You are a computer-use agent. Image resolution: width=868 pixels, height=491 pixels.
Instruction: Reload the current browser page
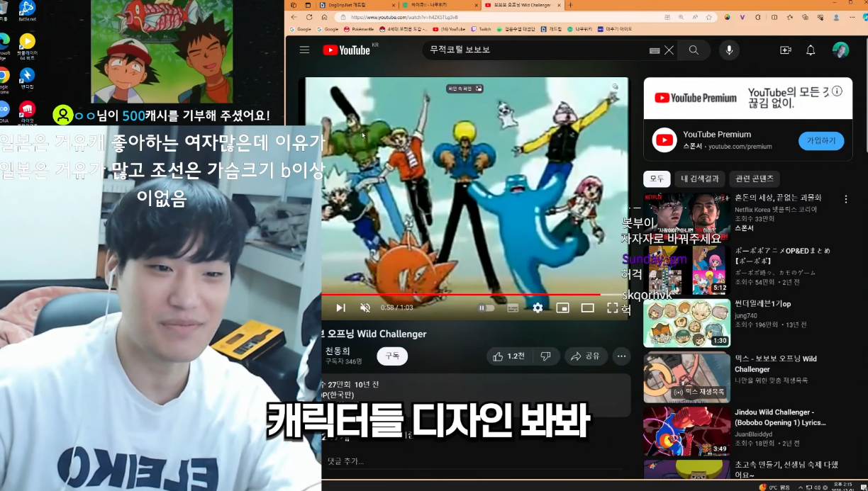[309, 17]
